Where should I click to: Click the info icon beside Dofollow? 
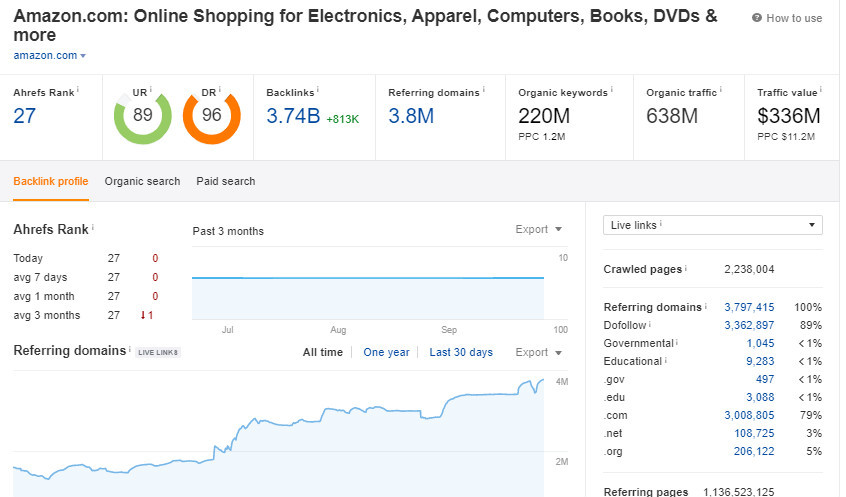click(x=650, y=324)
